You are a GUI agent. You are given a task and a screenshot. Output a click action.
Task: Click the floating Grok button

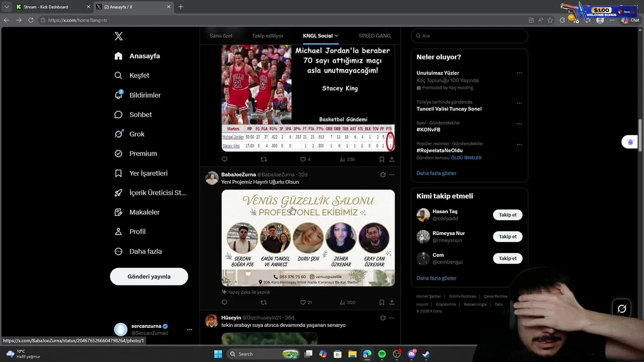click(x=622, y=309)
